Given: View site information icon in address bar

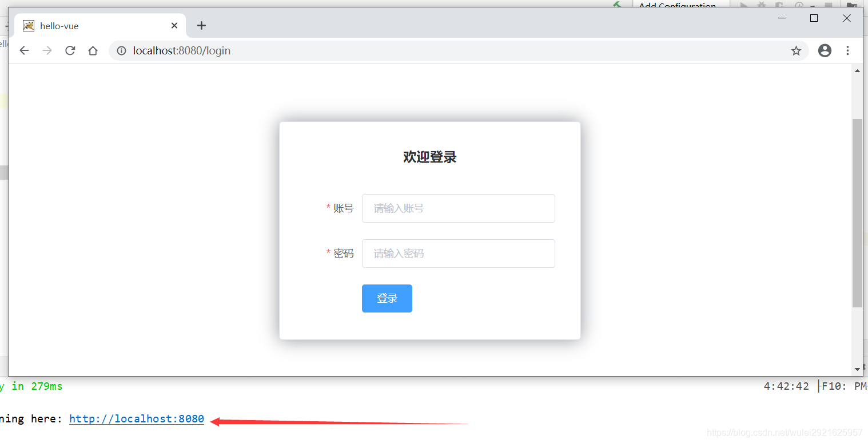Looking at the screenshot, I should [121, 51].
